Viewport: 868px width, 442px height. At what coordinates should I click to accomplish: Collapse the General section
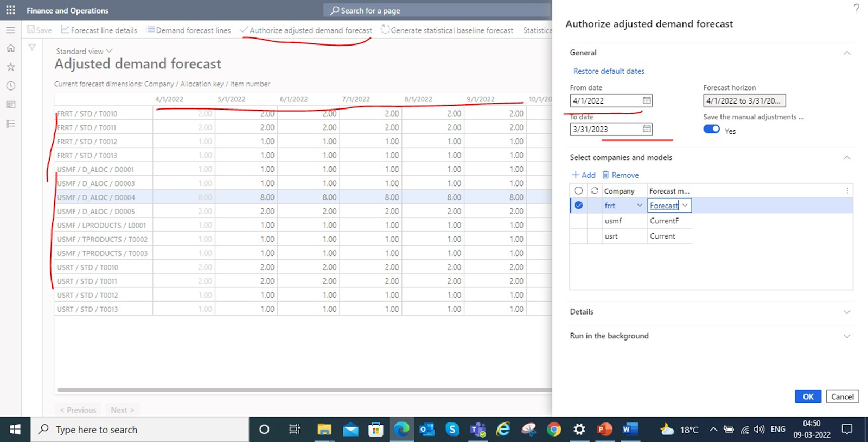pos(847,53)
